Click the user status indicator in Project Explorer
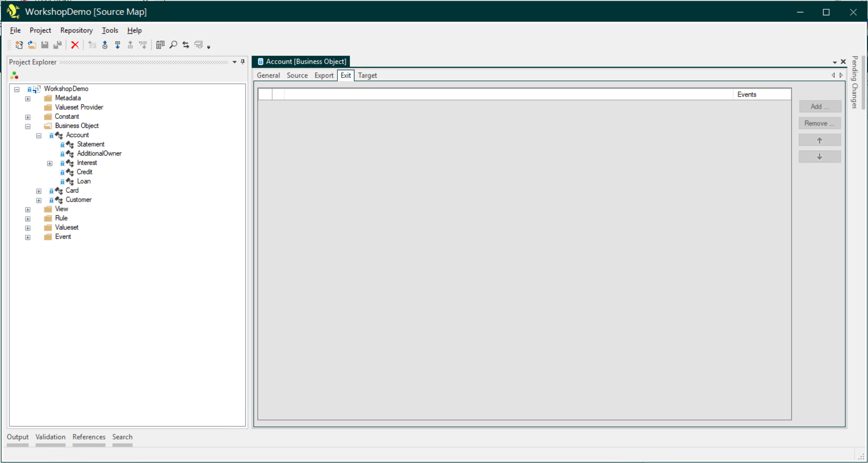The height and width of the screenshot is (463, 868). 14,75
